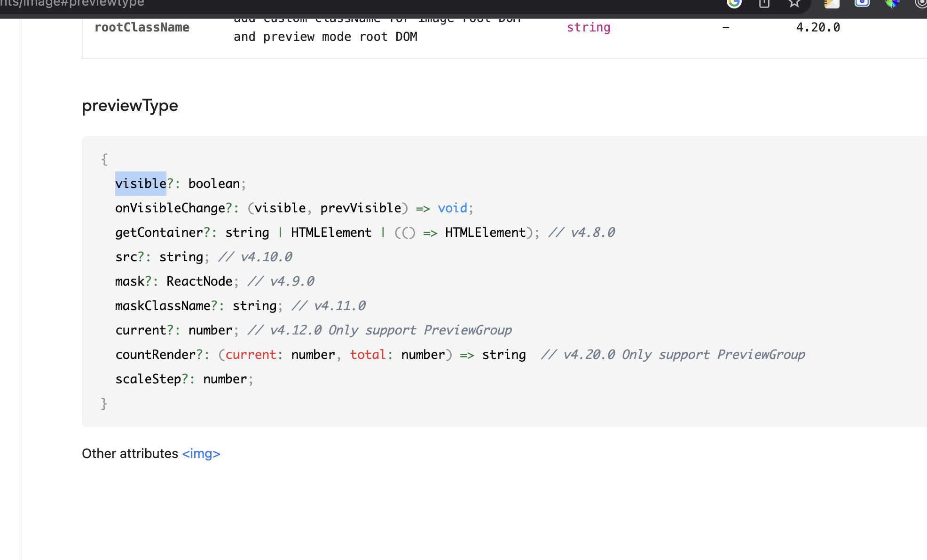The image size is (927, 560).
Task: Click the string type in the rootClassName row
Action: [589, 27]
